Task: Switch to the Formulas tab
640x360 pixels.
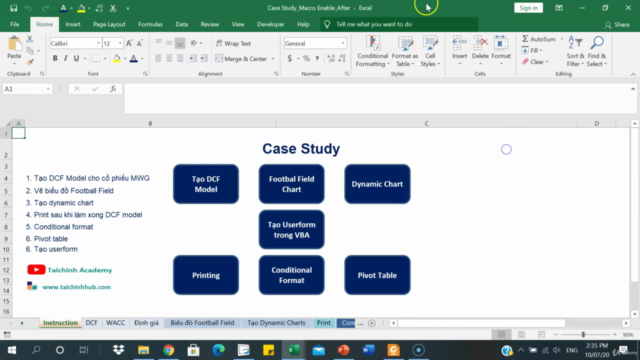Action: click(150, 24)
